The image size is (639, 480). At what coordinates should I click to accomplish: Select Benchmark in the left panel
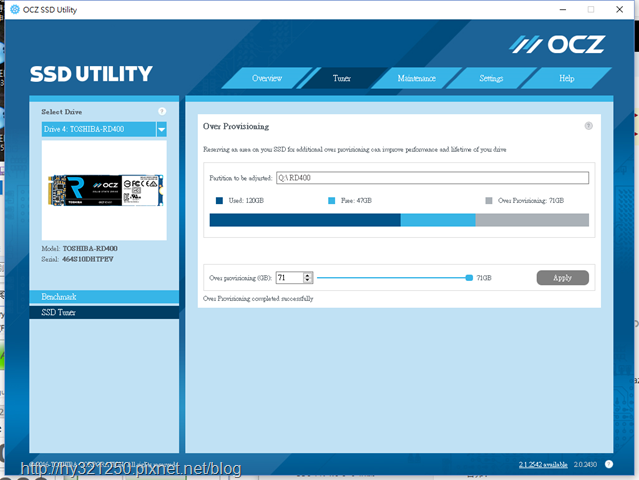coord(104,297)
